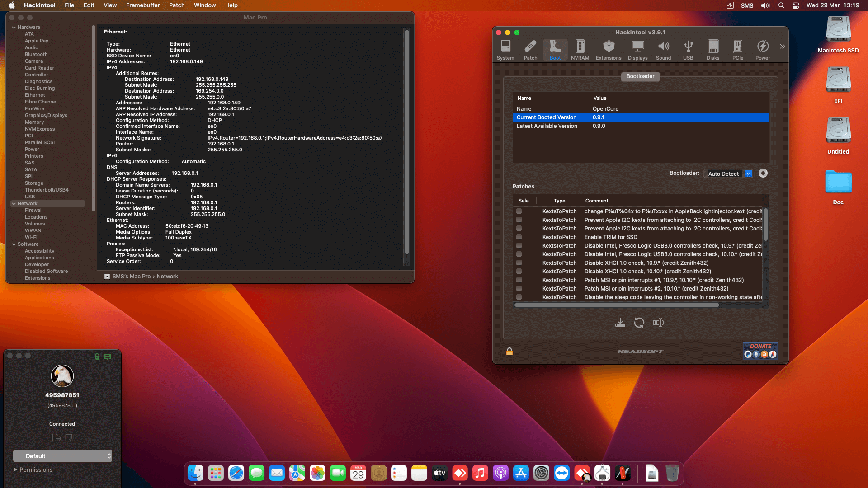Viewport: 868px width, 488px height.
Task: Click the download patches icon
Action: click(620, 323)
